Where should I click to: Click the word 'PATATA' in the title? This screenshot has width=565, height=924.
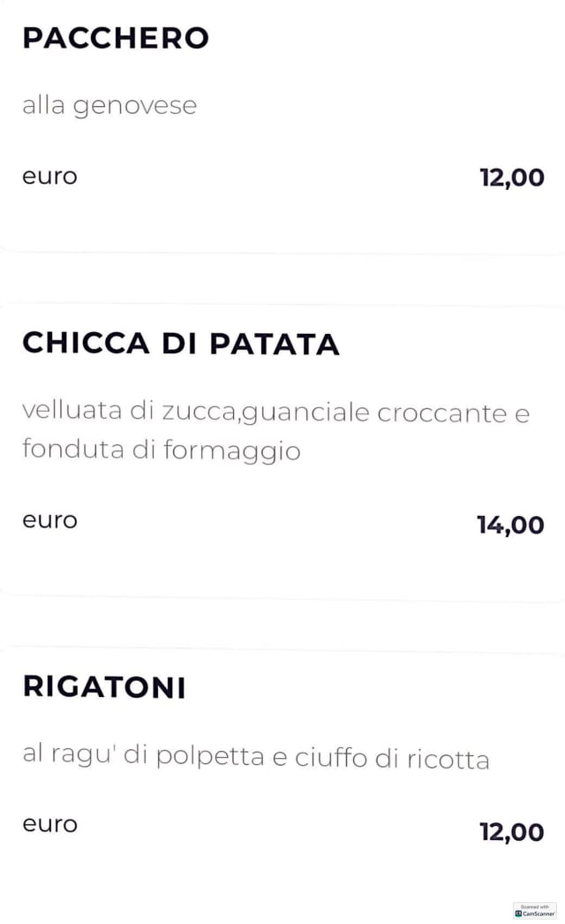[274, 344]
